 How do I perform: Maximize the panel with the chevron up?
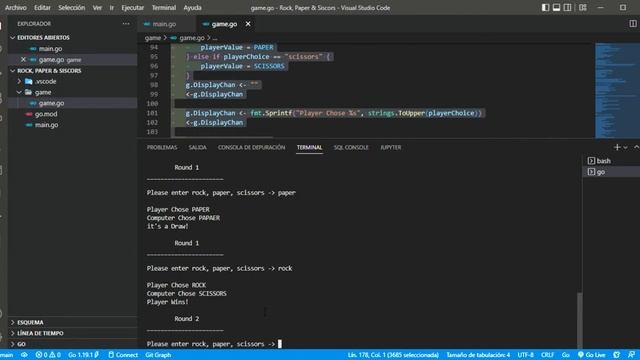click(x=636, y=147)
